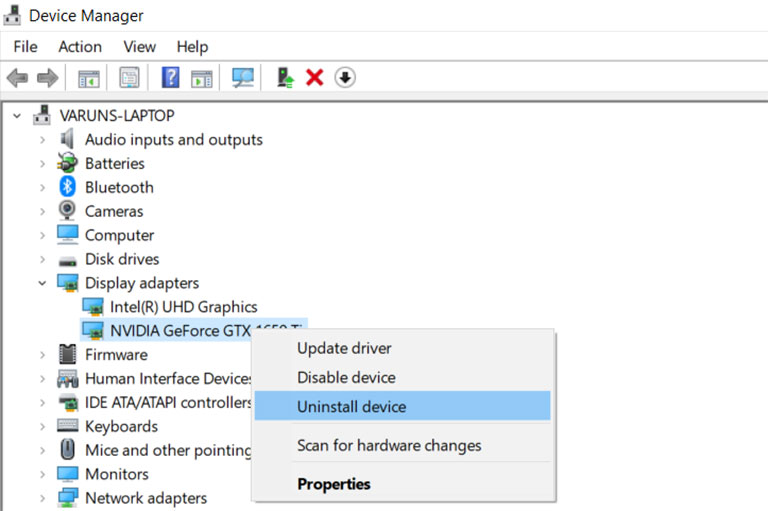Open the View menu
Image resolution: width=768 pixels, height=511 pixels.
(140, 47)
